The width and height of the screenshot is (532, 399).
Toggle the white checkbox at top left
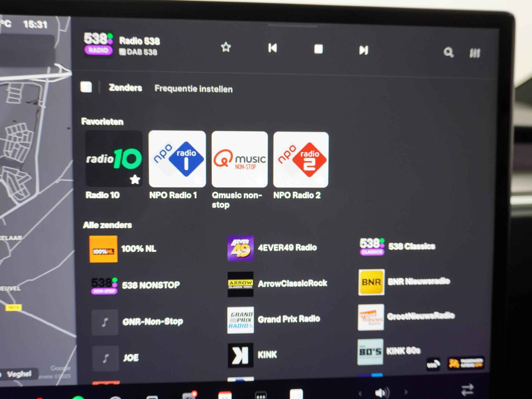(x=88, y=88)
